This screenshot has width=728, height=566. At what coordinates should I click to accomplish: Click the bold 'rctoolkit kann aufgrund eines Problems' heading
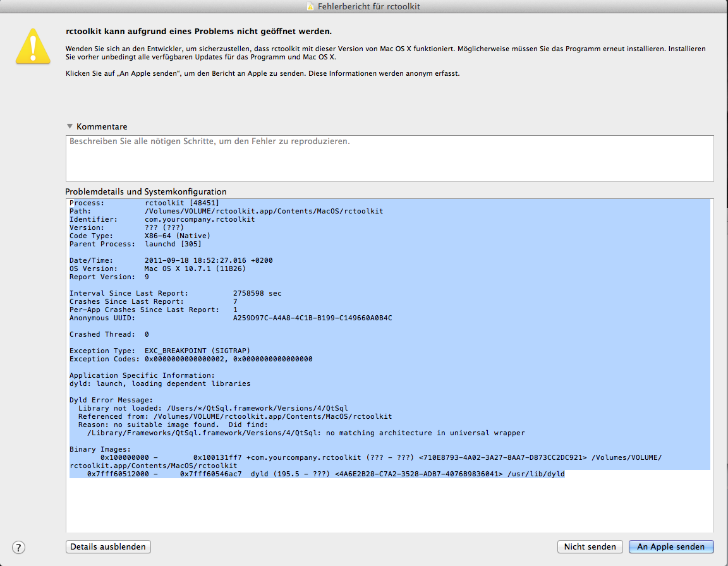pyautogui.click(x=198, y=32)
